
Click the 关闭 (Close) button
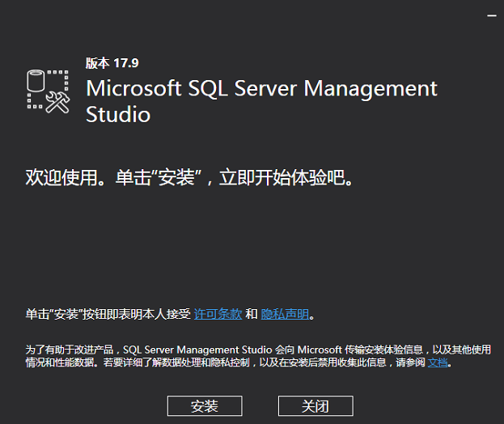click(316, 406)
